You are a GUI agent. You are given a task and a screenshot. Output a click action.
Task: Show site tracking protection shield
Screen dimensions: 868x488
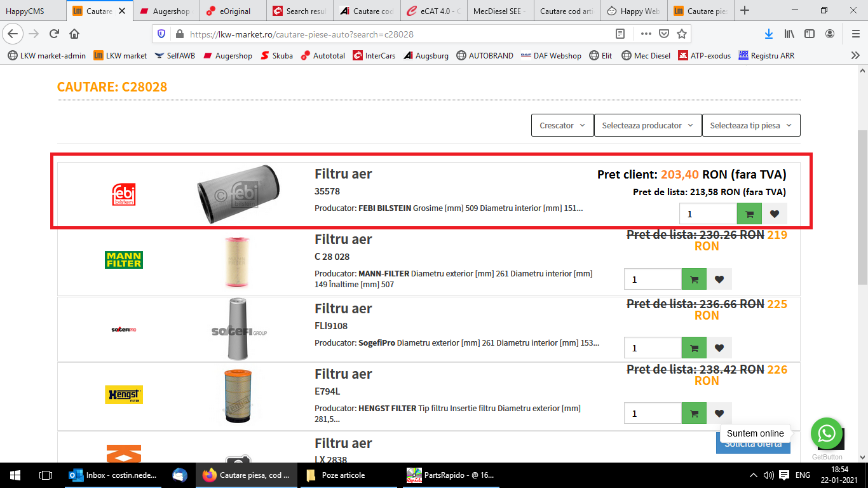(x=161, y=34)
